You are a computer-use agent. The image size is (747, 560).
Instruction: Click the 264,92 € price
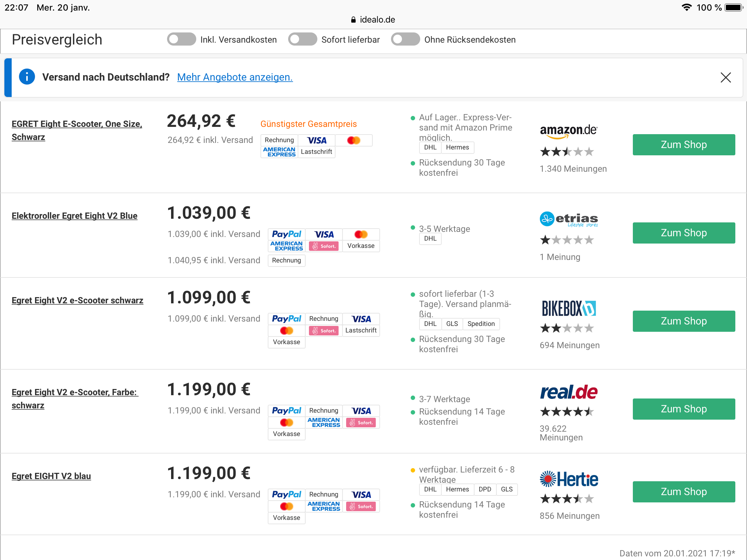(201, 121)
